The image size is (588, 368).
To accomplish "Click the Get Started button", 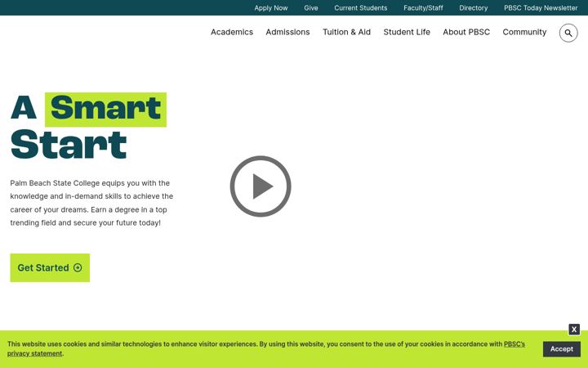I will coord(50,267).
